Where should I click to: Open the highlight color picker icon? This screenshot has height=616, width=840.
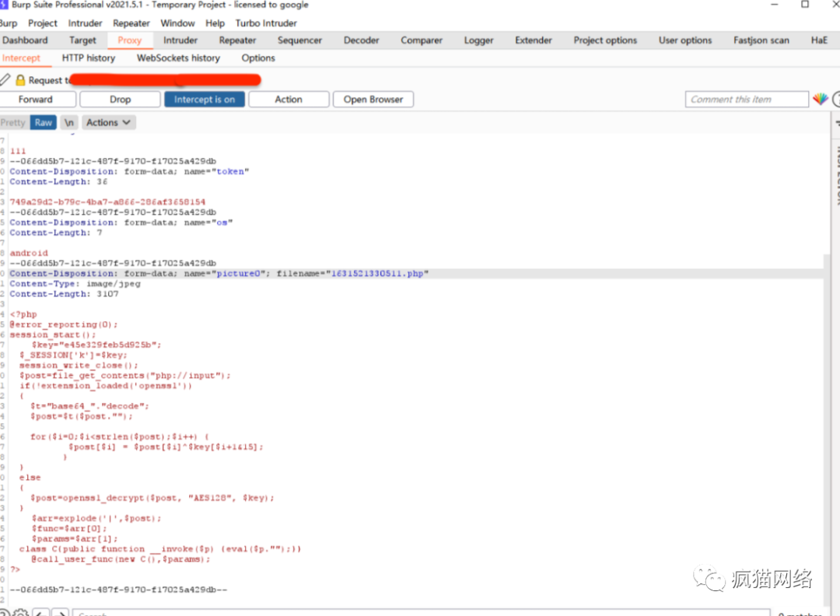[x=821, y=99]
